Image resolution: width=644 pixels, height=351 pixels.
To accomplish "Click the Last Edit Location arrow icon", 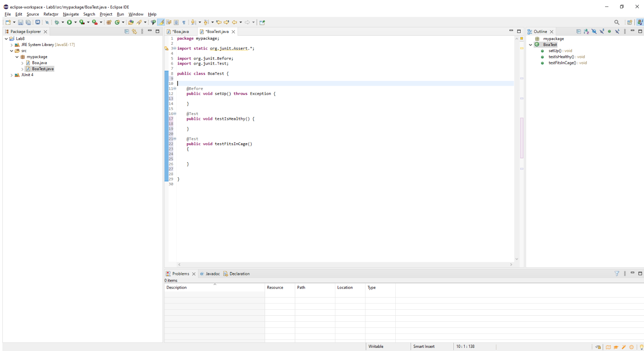I will (219, 22).
